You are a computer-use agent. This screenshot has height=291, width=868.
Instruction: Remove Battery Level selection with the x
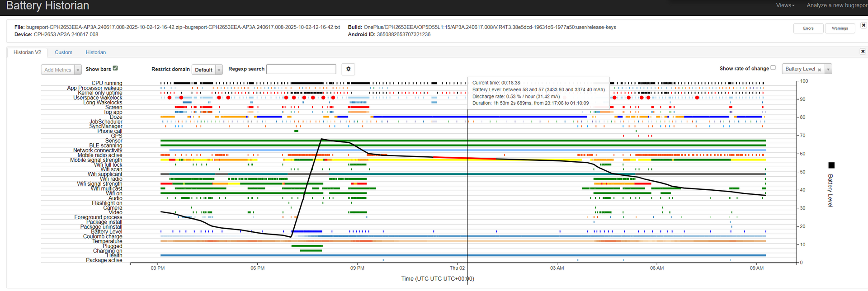[819, 70]
